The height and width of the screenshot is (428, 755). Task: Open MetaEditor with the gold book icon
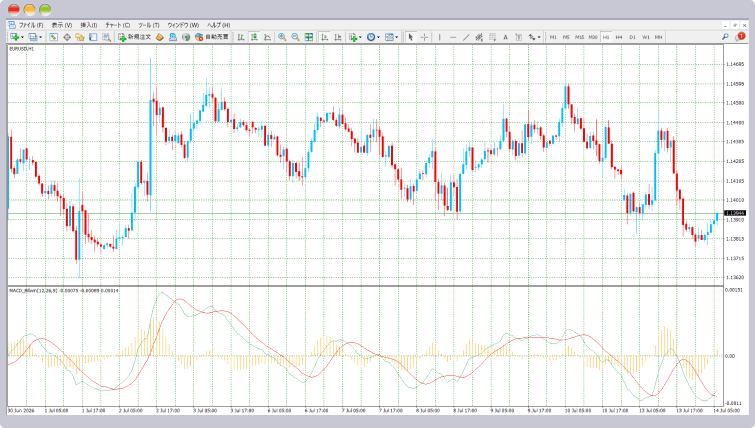(159, 37)
